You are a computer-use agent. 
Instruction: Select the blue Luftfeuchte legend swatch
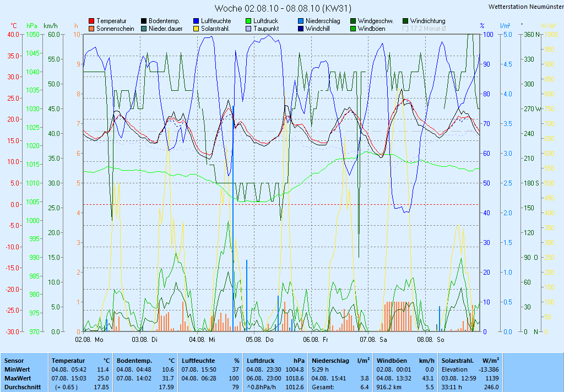pyautogui.click(x=196, y=21)
